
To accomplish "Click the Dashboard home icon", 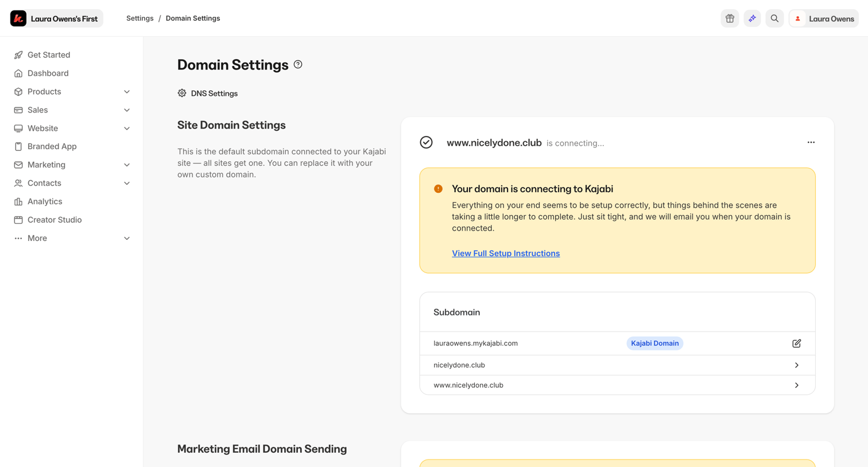I will pos(18,73).
